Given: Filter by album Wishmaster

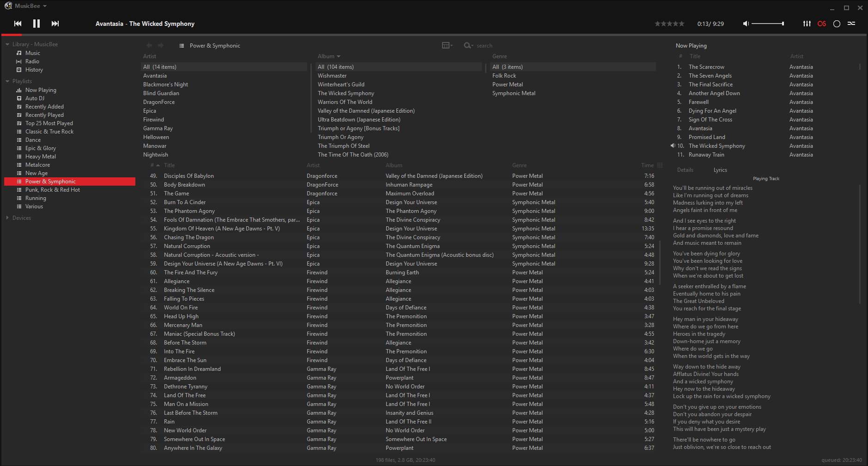Looking at the screenshot, I should (x=332, y=76).
